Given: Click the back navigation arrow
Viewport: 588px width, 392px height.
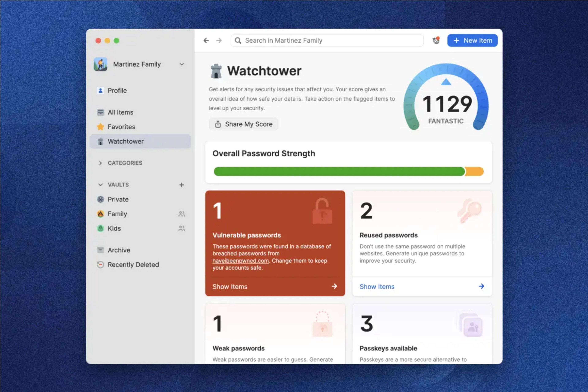Looking at the screenshot, I should pyautogui.click(x=206, y=40).
